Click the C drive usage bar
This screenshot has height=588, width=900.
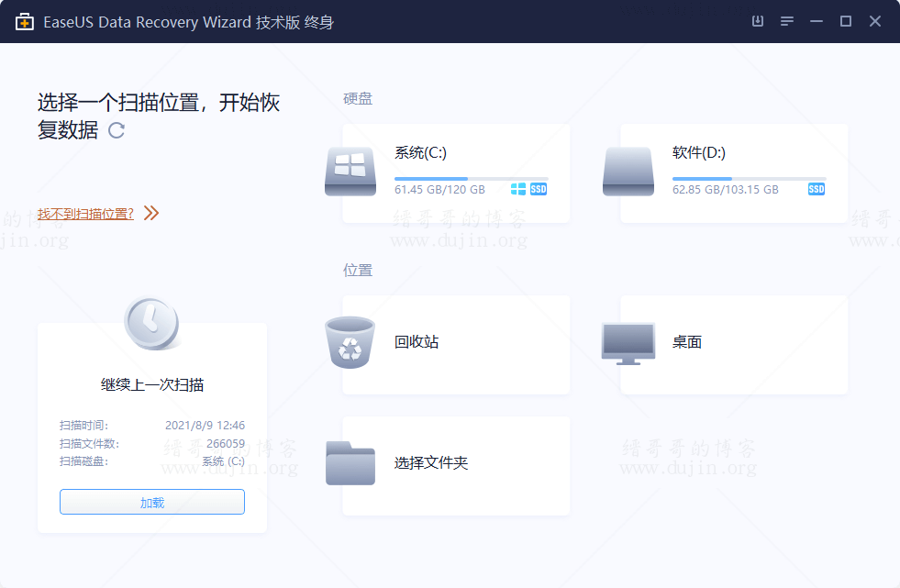[x=472, y=179]
